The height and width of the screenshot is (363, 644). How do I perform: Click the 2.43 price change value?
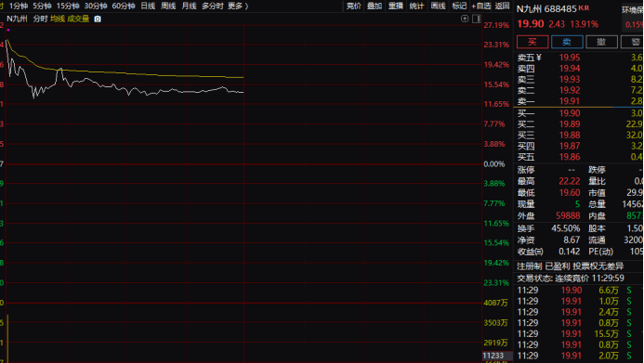pyautogui.click(x=557, y=24)
